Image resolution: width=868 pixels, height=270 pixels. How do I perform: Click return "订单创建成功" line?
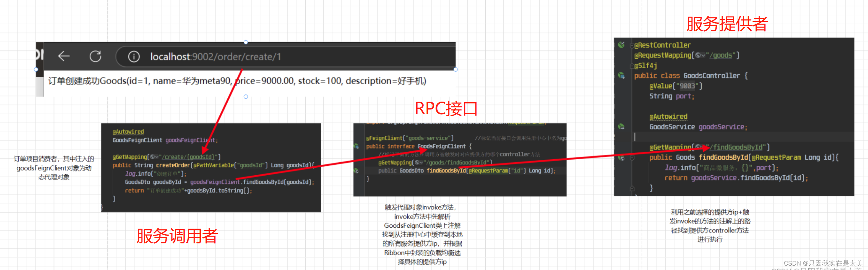(x=188, y=191)
